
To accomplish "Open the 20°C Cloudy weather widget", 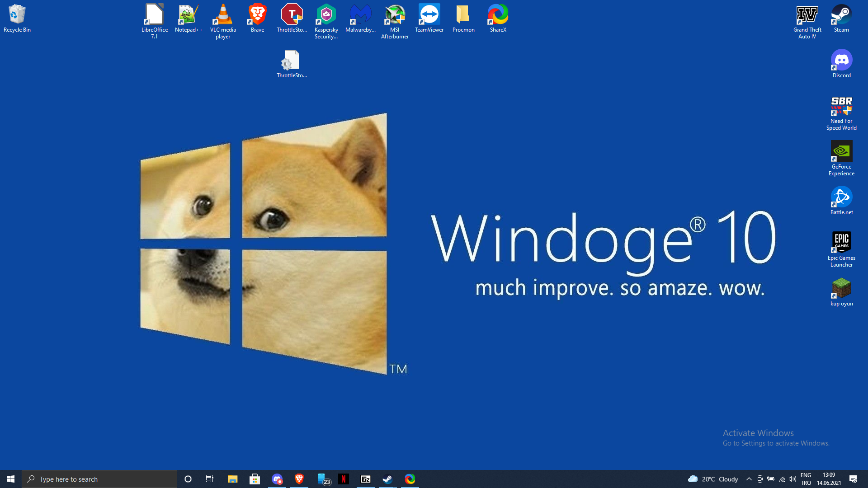I will (713, 479).
